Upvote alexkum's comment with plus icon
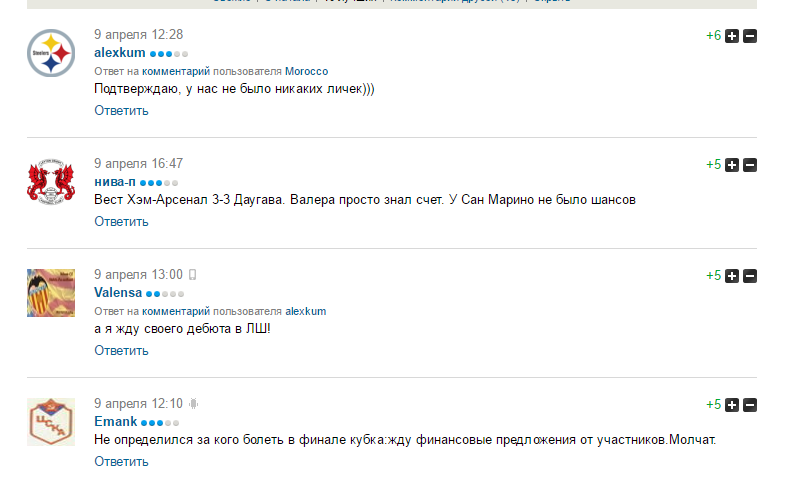This screenshot has width=791, height=487. (x=731, y=36)
